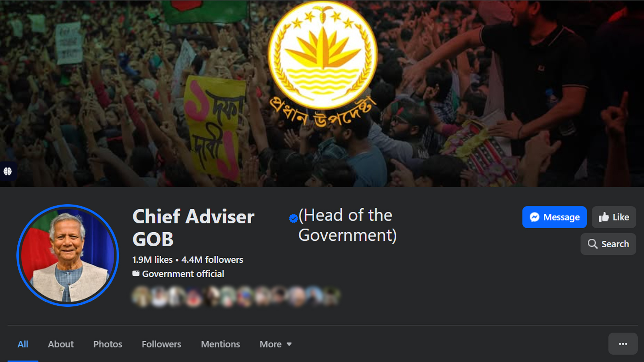Expand the More dropdown arrow
The height and width of the screenshot is (362, 644).
tap(289, 344)
